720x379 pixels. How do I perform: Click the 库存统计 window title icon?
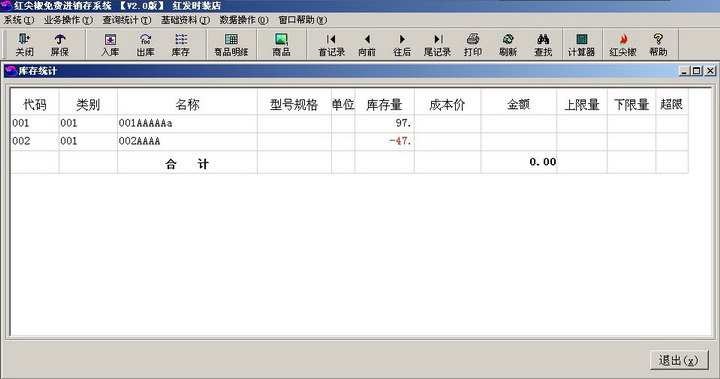click(x=11, y=71)
